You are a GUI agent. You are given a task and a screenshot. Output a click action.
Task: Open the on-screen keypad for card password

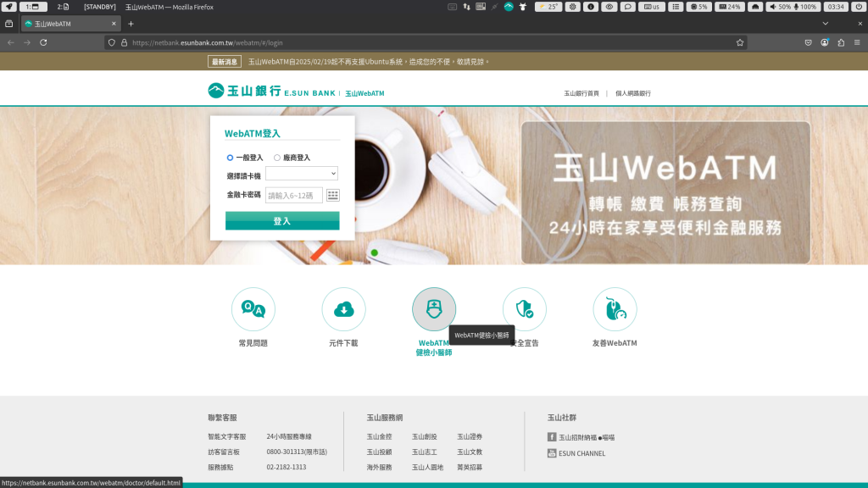[x=332, y=195]
